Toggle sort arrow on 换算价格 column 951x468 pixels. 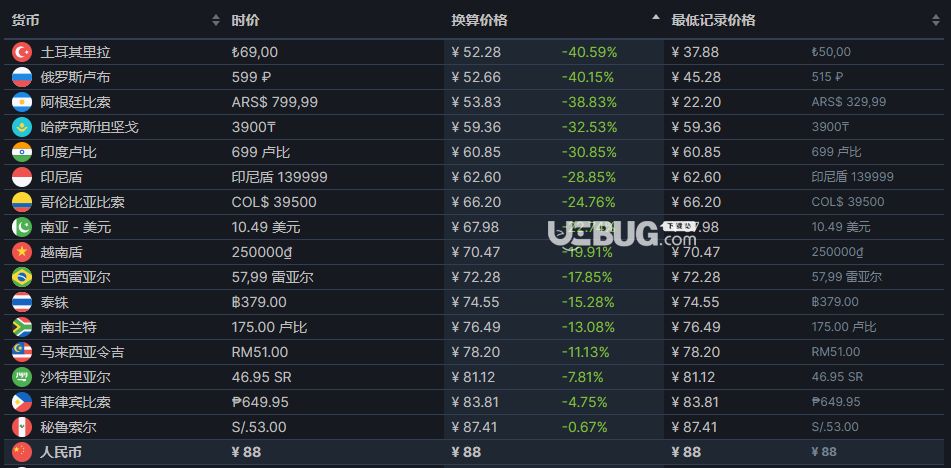point(656,18)
